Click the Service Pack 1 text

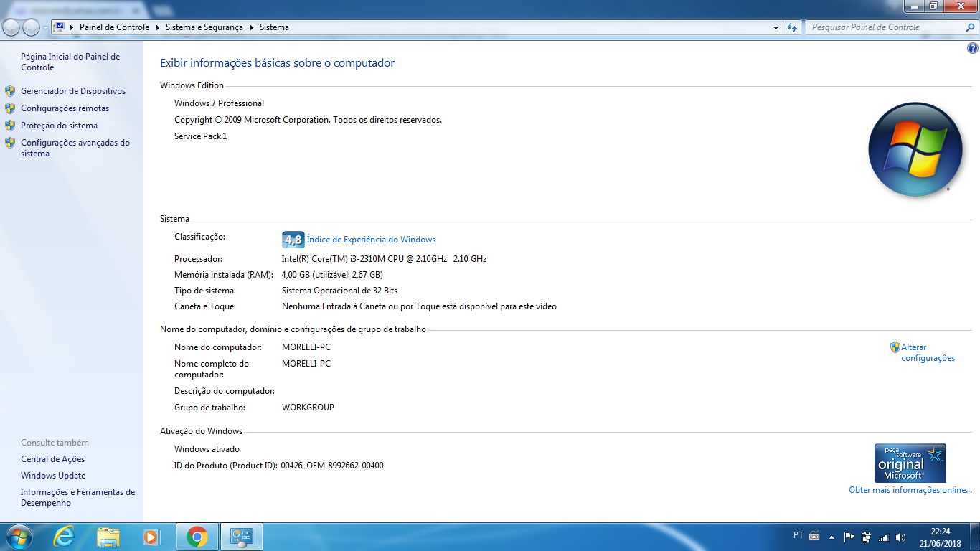tap(200, 136)
